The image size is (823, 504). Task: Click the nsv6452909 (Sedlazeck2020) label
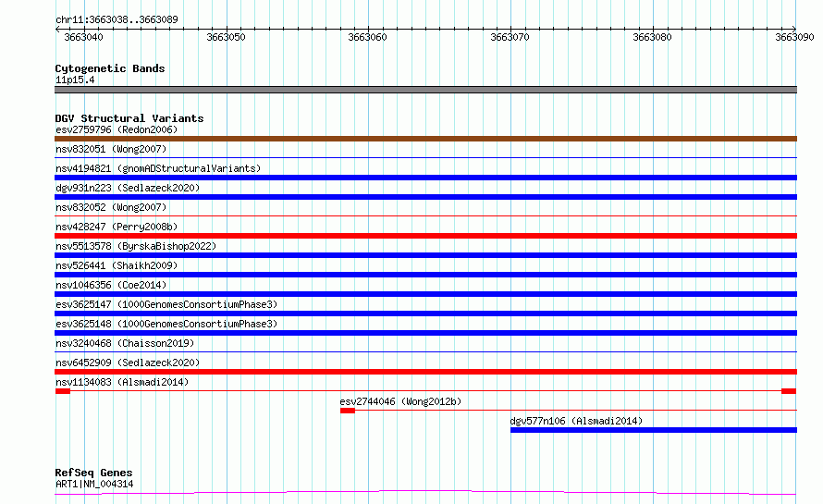pyautogui.click(x=128, y=363)
